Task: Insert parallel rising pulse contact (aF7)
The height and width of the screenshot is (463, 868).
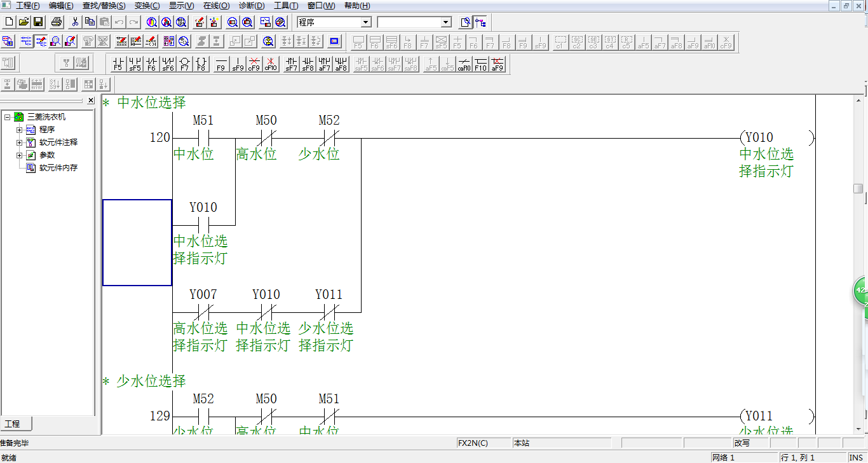Action: (x=324, y=64)
